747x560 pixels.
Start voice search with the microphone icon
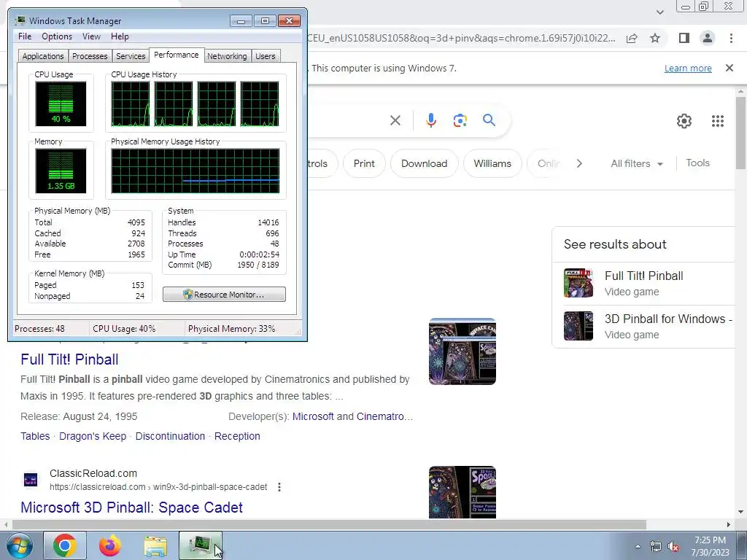(430, 120)
